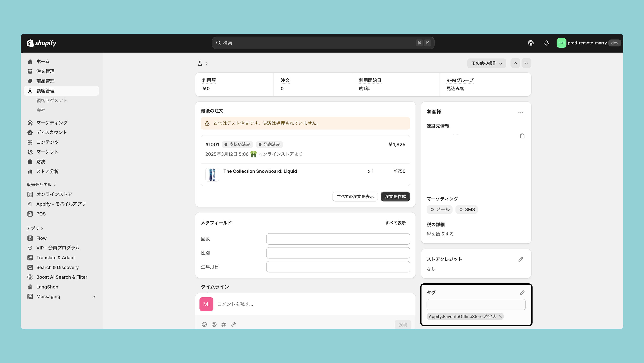
Task: Attach file with paperclip icon
Action: [233, 324]
